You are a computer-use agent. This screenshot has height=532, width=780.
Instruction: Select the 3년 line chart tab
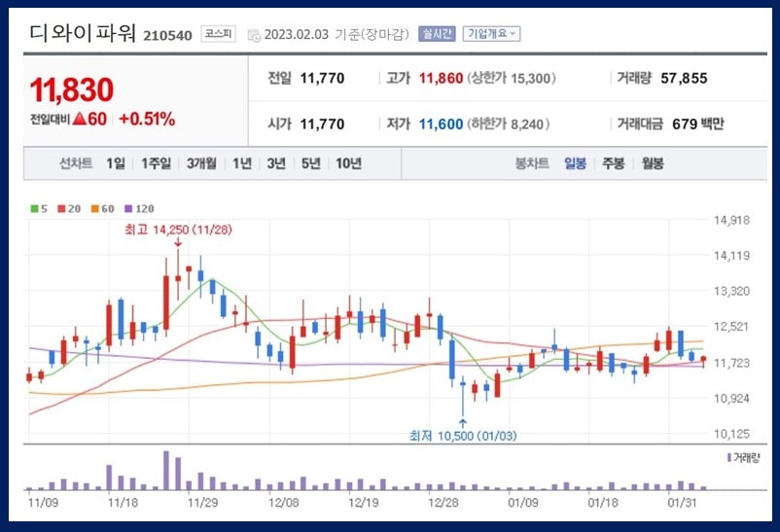click(x=276, y=163)
